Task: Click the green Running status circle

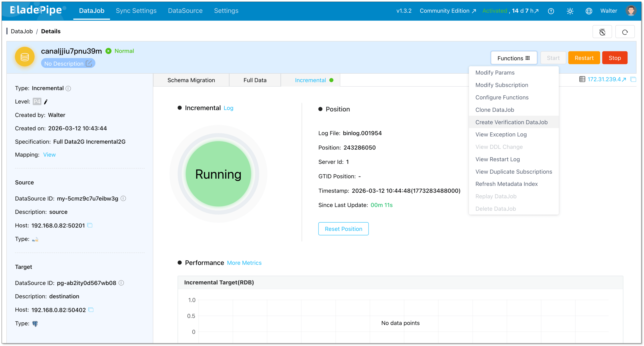Action: (218, 174)
